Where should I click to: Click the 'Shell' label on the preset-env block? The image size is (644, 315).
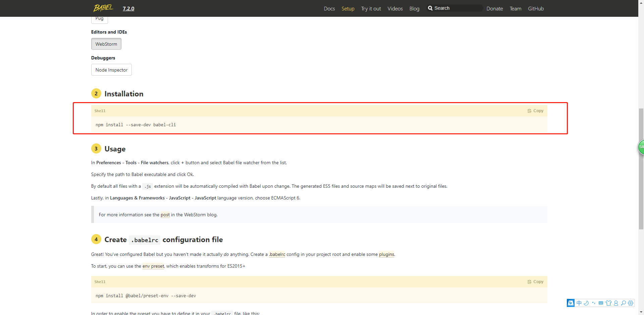point(100,282)
